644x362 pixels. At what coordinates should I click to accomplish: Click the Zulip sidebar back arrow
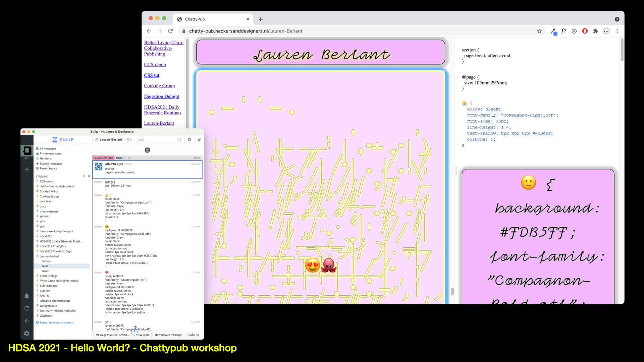click(x=26, y=321)
